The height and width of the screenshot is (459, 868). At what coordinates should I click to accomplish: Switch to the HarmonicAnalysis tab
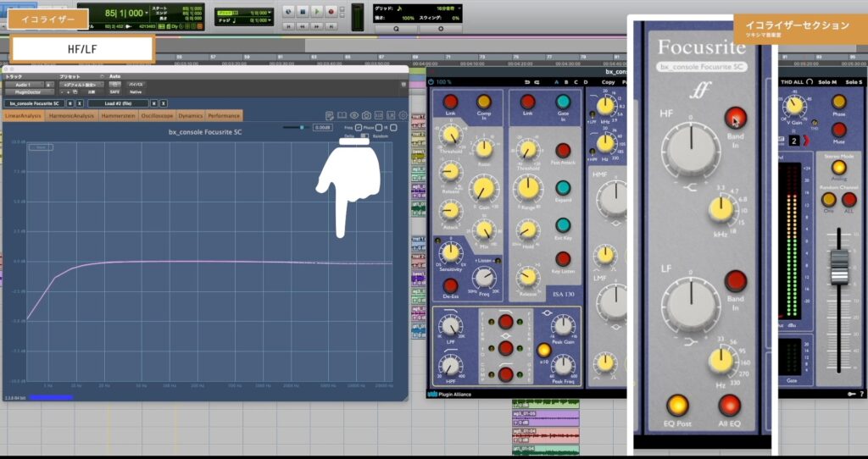(72, 115)
